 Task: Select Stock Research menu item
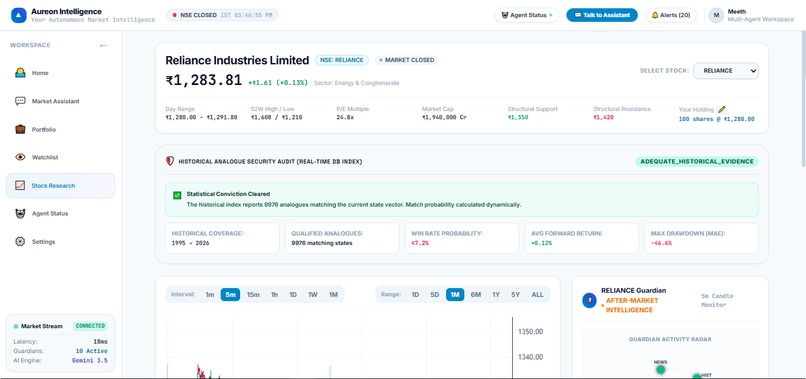point(60,186)
